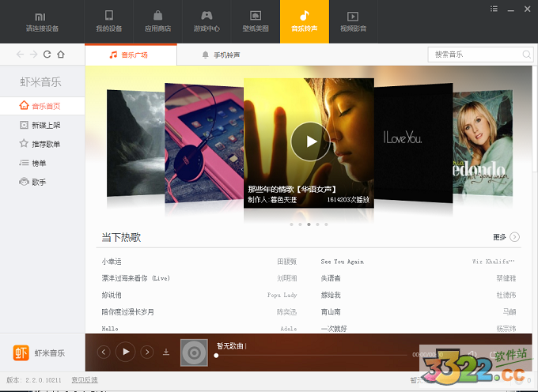
Task: Select the mountain landscape album cover
Action: pos(136,143)
